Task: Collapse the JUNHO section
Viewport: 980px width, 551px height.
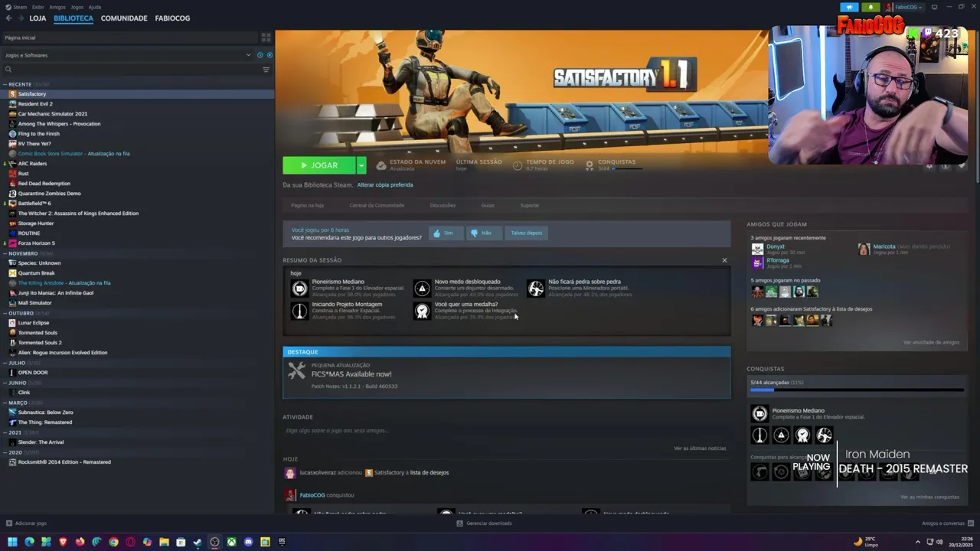Action: (5, 383)
